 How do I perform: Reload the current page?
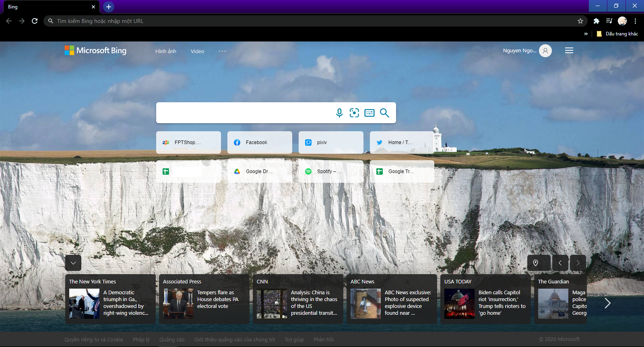(x=35, y=21)
